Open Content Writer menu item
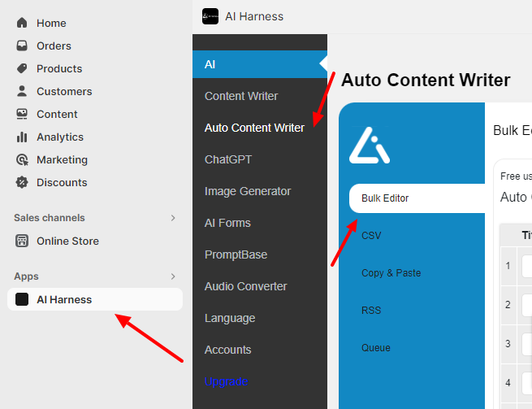The width and height of the screenshot is (532, 409). [x=241, y=96]
